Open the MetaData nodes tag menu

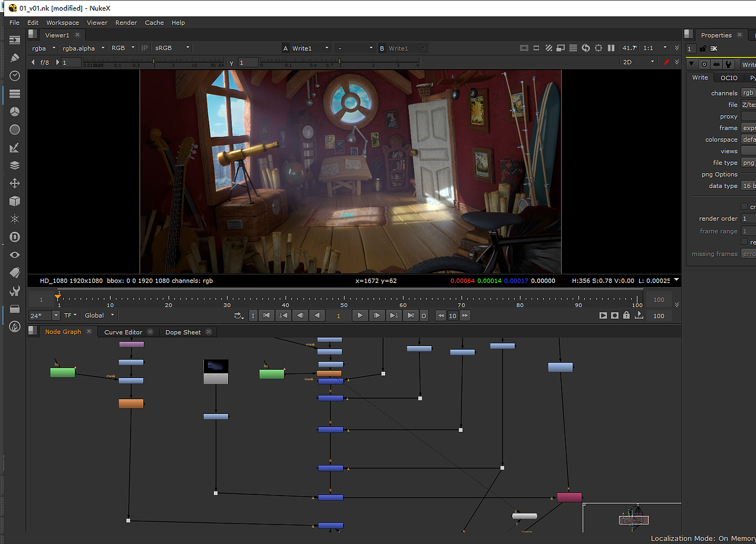[15, 273]
